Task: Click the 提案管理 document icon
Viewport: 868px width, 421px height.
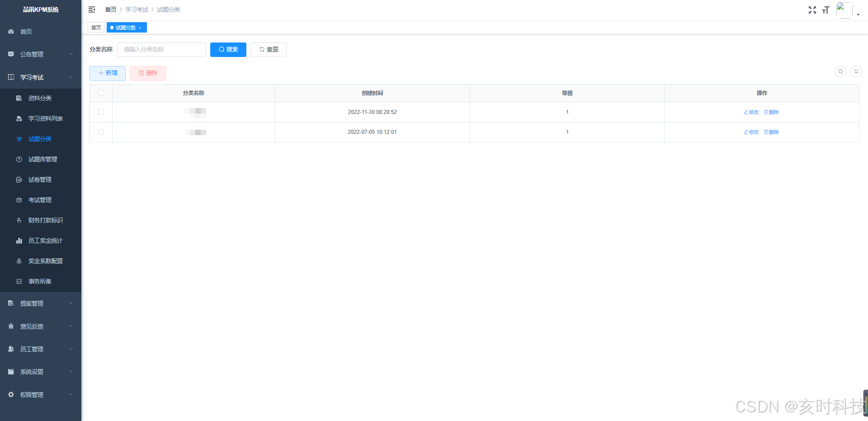Action: click(x=11, y=303)
